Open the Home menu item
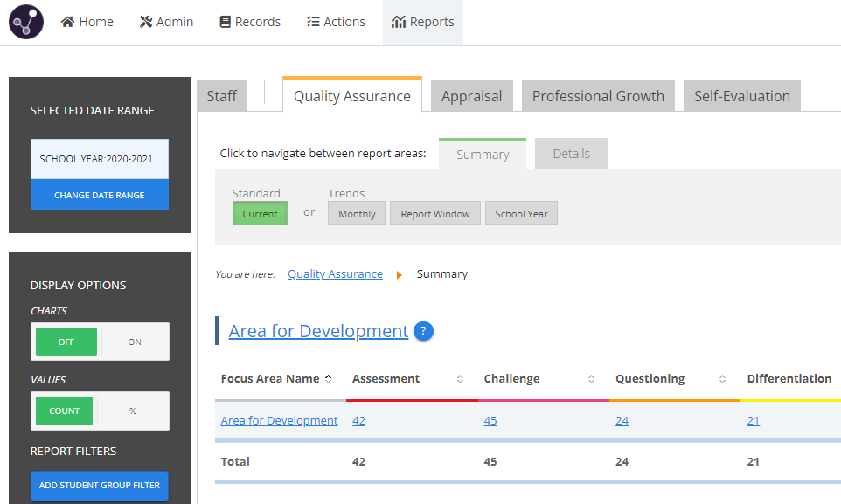 click(87, 22)
